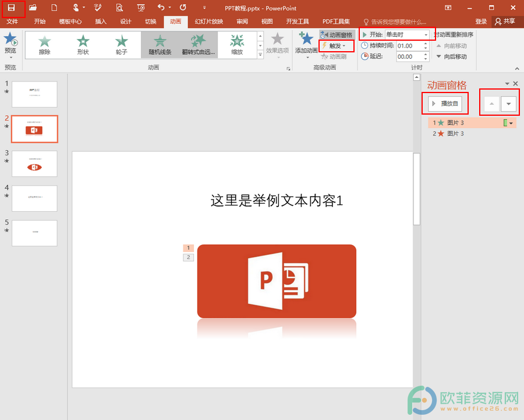Click 登录 to sign in
This screenshot has height=420, width=524.
pyautogui.click(x=481, y=22)
